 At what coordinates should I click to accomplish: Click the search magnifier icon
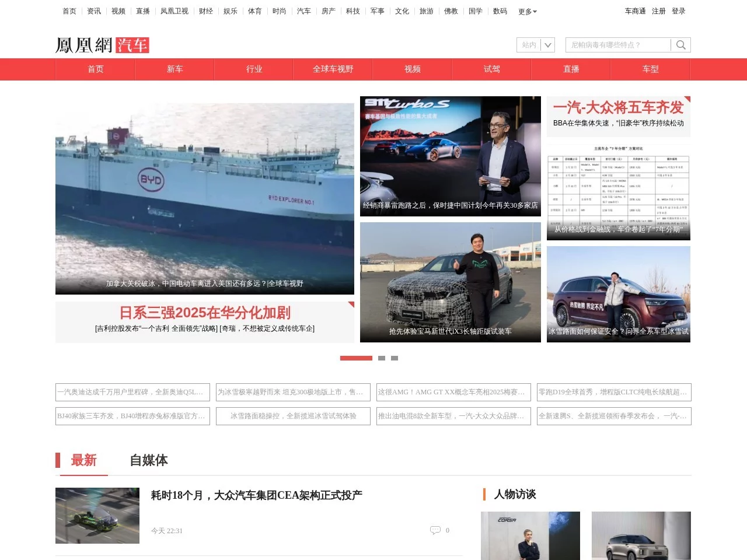click(680, 44)
